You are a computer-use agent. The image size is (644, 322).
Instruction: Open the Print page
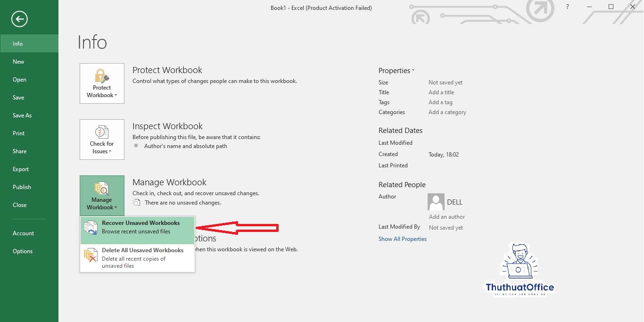pos(29,133)
